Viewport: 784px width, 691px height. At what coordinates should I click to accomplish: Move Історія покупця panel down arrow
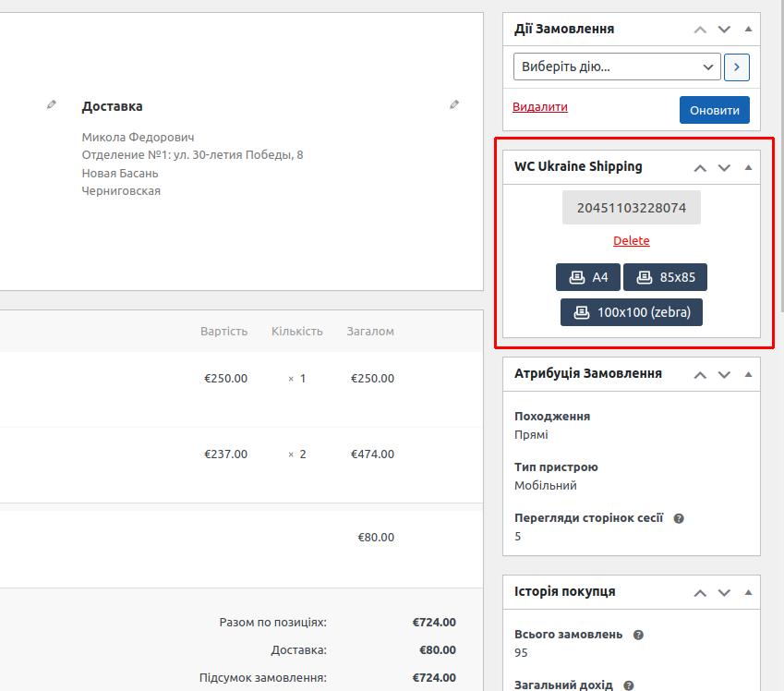tap(724, 592)
